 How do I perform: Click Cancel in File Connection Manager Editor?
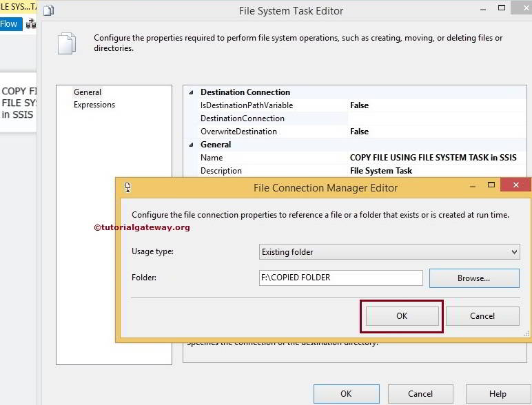(x=482, y=315)
